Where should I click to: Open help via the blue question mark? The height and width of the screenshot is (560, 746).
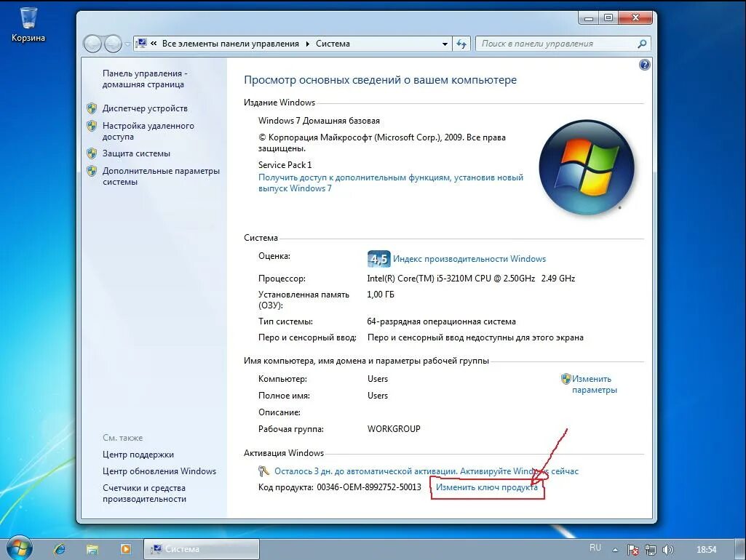(644, 65)
